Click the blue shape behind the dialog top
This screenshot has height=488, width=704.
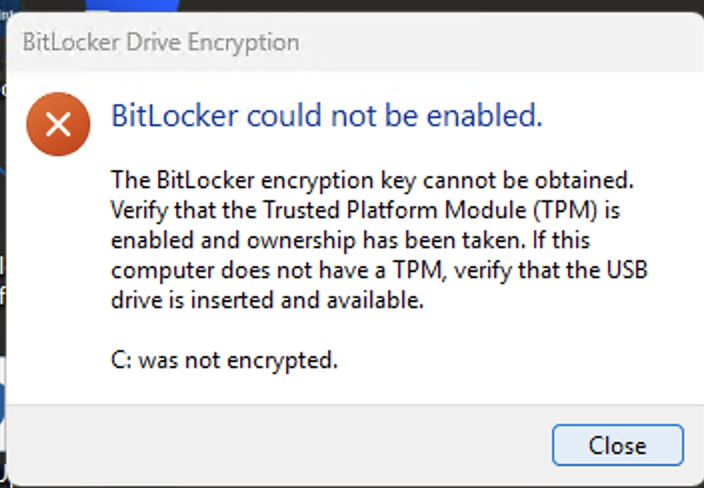(132, 5)
